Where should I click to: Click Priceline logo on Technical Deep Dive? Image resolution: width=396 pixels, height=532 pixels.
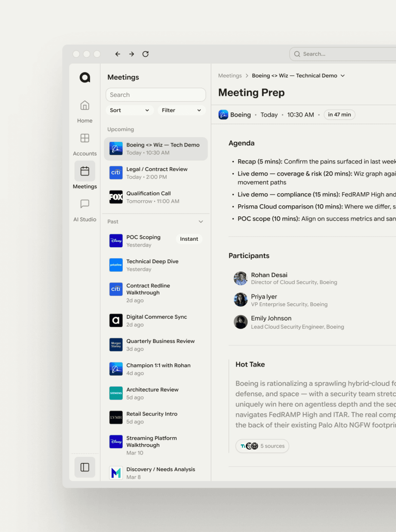116,265
